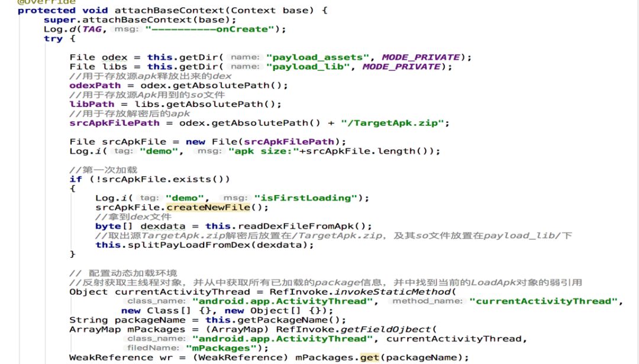The width and height of the screenshot is (639, 364).
Task: Click the comment '//拿到dex文件'
Action: click(x=133, y=217)
